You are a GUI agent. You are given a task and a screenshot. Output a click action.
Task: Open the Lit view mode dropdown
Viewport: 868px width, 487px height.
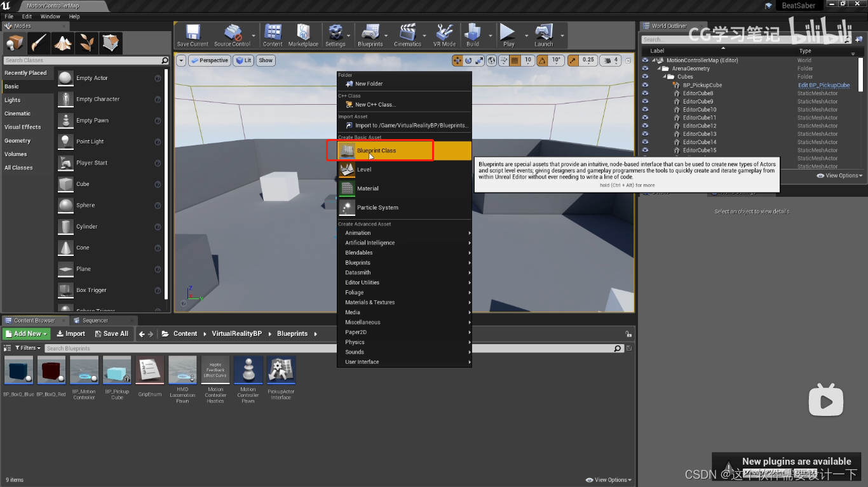click(x=243, y=60)
